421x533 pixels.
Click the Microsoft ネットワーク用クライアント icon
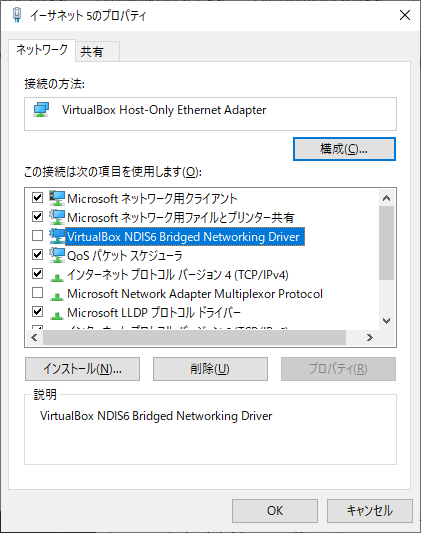pyautogui.click(x=57, y=198)
